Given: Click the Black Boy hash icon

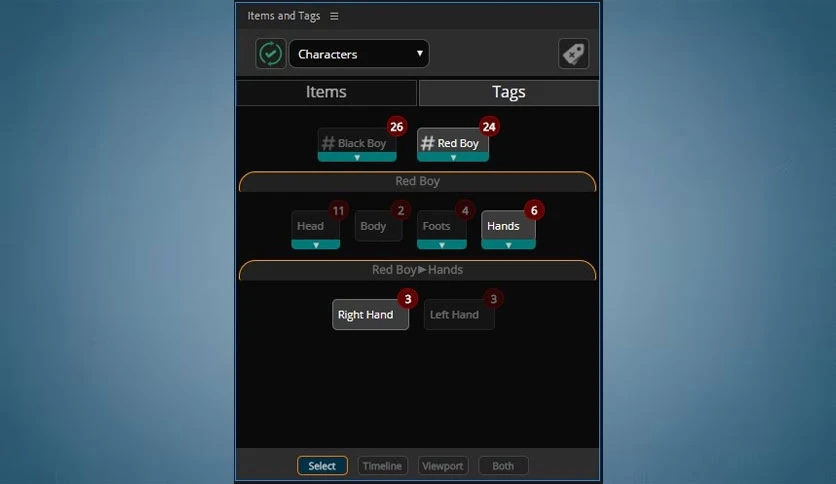Looking at the screenshot, I should coord(328,143).
